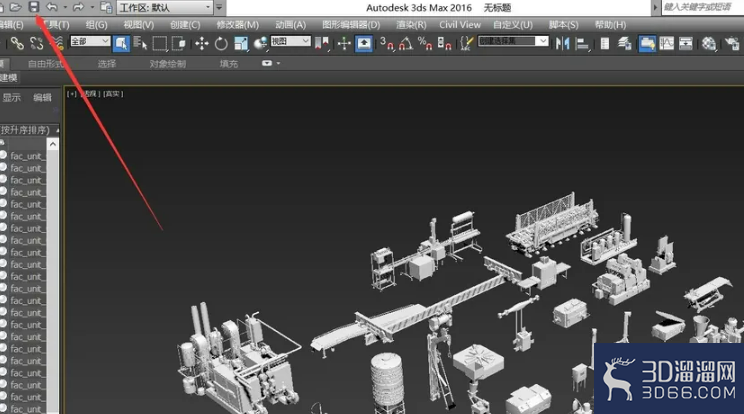
Task: Click the [+] viewport label
Action: (72, 94)
